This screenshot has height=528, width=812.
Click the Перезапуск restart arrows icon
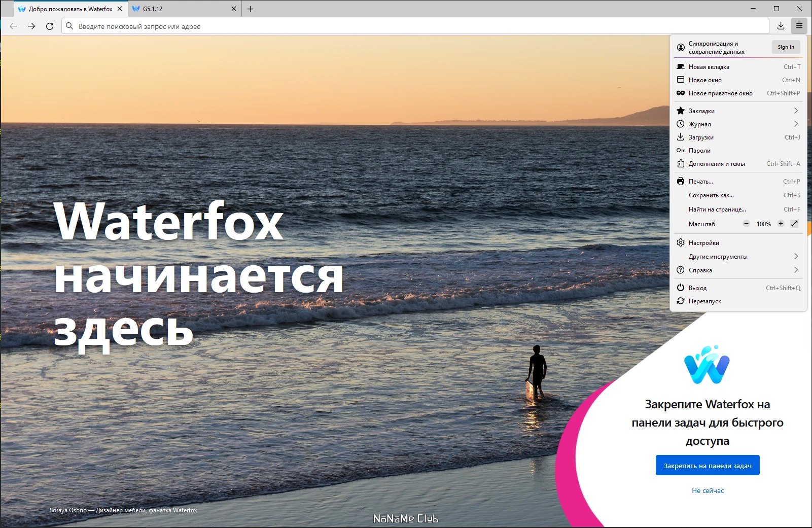pos(681,301)
